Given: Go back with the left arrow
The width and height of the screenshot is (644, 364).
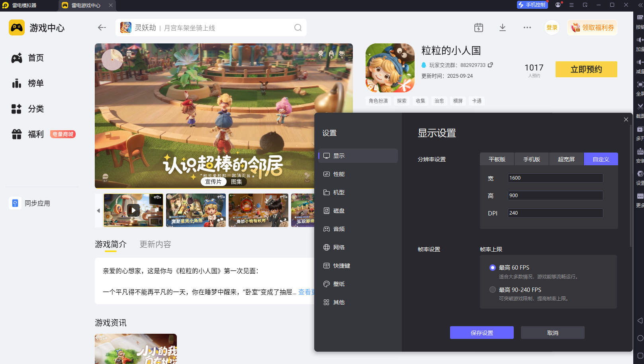Looking at the screenshot, I should 102,27.
